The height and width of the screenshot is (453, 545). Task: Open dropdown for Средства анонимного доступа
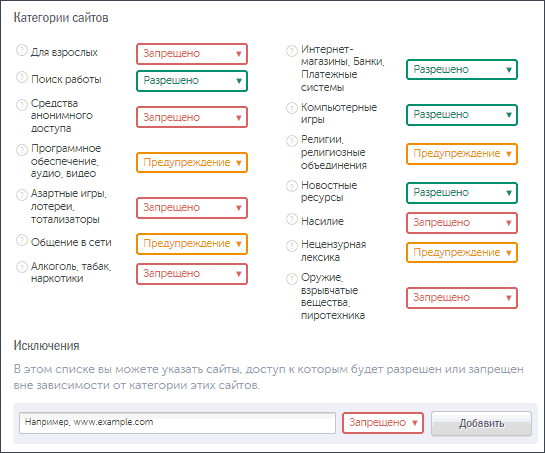pyautogui.click(x=192, y=117)
